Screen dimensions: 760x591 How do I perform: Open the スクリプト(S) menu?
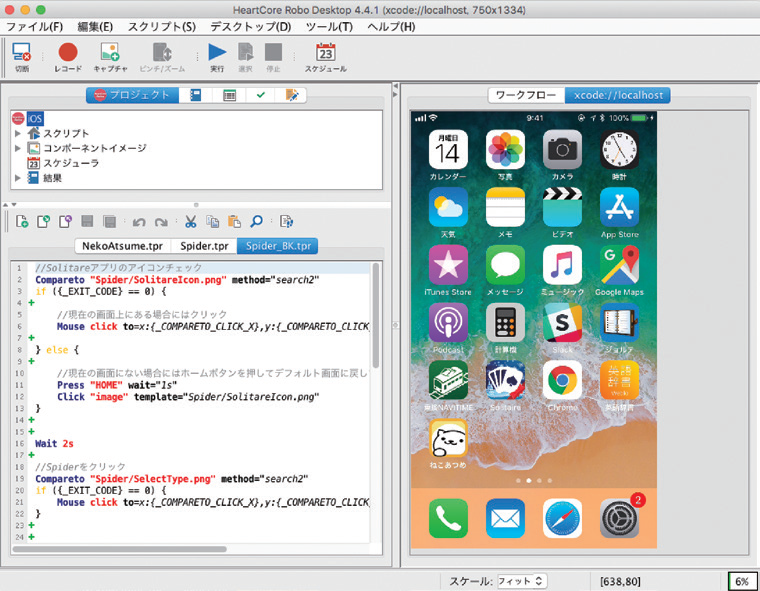(161, 27)
